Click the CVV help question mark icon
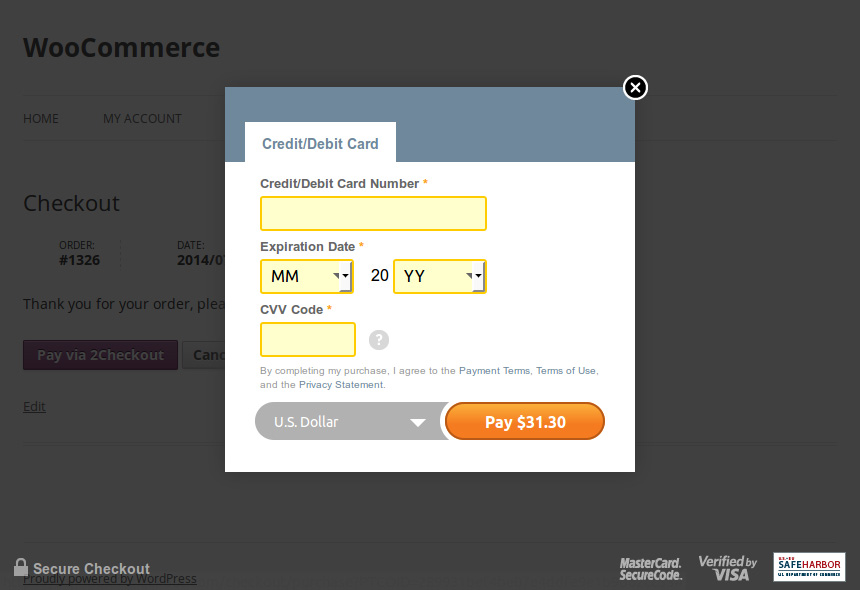Screen dimensions: 860x590 [378, 340]
